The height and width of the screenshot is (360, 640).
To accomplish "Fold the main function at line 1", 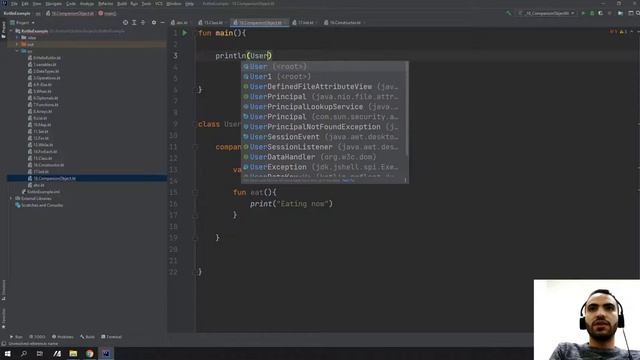I will tap(196, 33).
